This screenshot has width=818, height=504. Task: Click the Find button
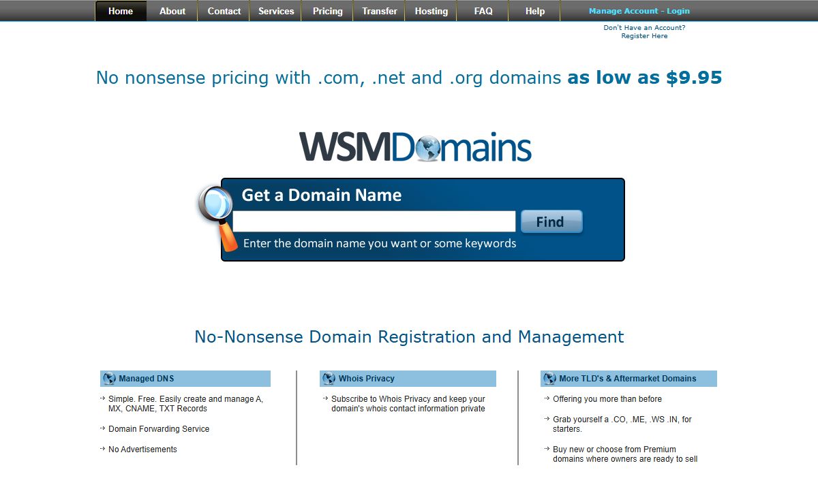point(551,222)
